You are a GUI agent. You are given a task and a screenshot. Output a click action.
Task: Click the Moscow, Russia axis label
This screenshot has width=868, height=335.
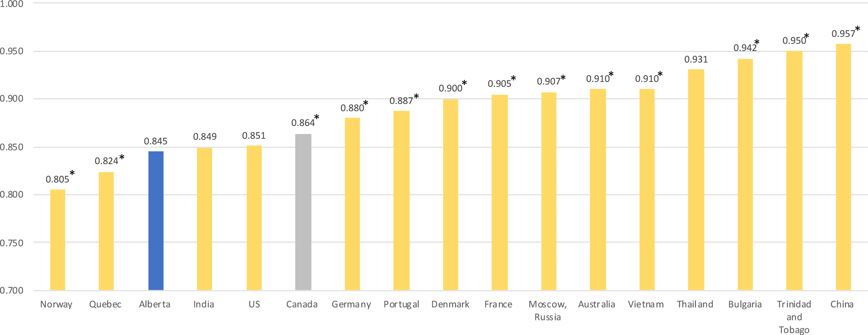point(548,311)
